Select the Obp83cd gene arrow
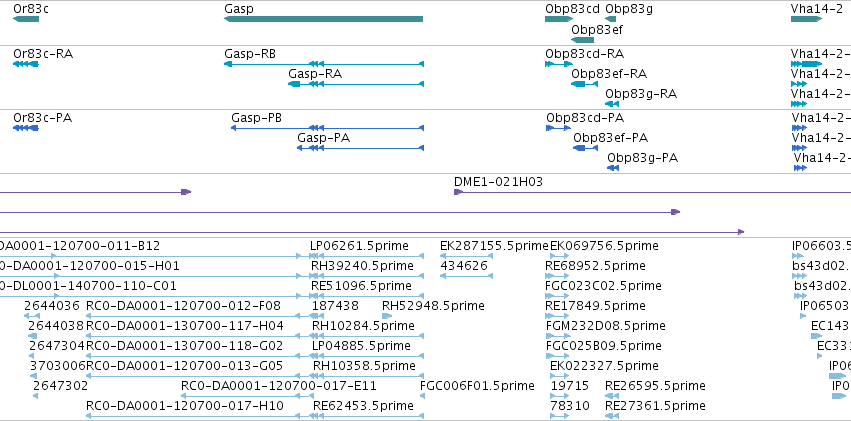This screenshot has width=851, height=421. pyautogui.click(x=559, y=19)
